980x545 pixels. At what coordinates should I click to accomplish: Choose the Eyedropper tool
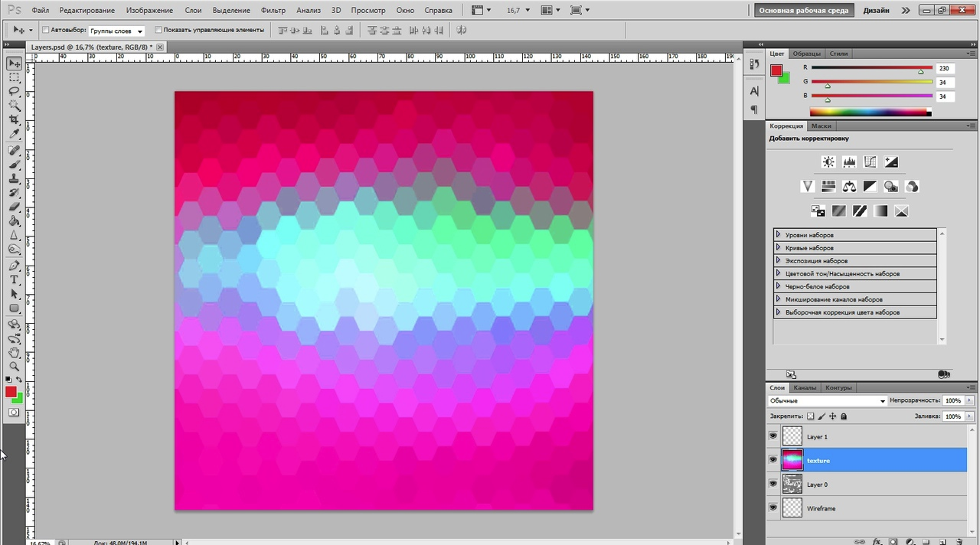pyautogui.click(x=14, y=134)
